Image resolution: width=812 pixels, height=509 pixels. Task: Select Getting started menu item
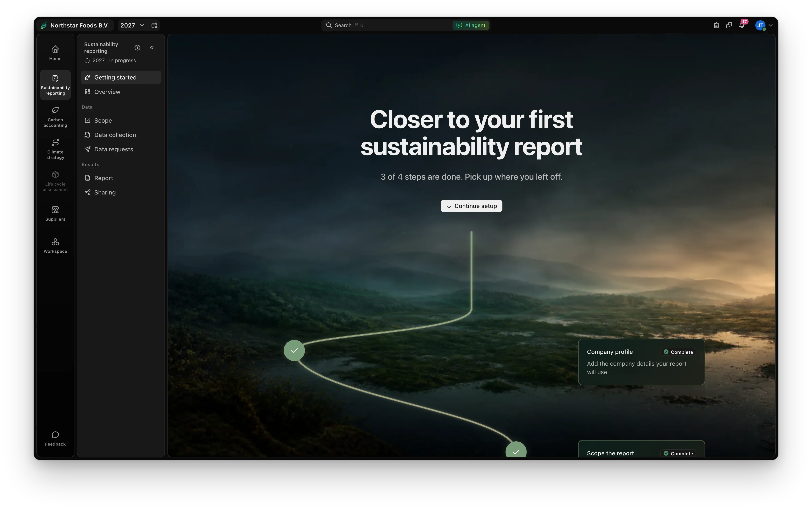121,77
